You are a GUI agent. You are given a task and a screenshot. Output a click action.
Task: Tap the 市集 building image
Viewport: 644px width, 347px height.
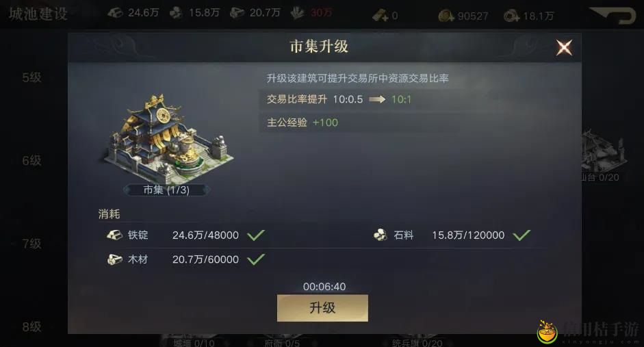pyautogui.click(x=168, y=139)
